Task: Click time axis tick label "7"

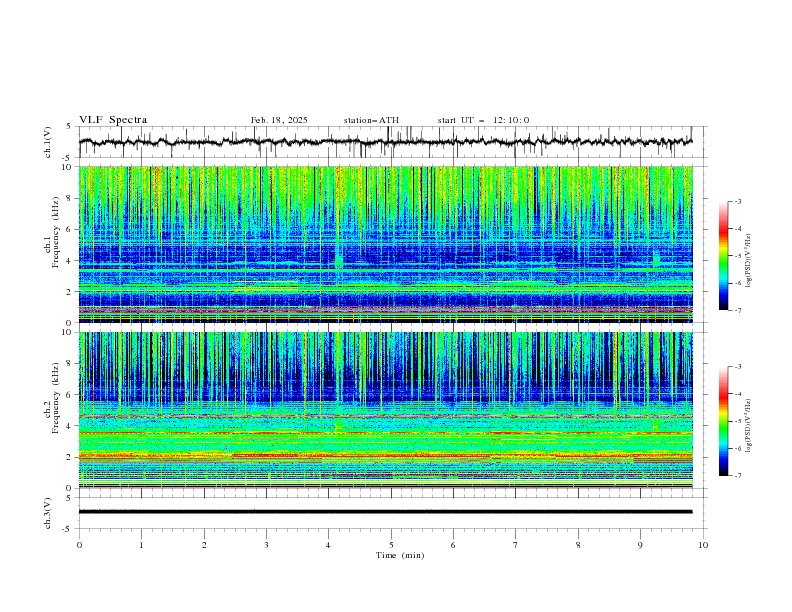Action: [516, 545]
